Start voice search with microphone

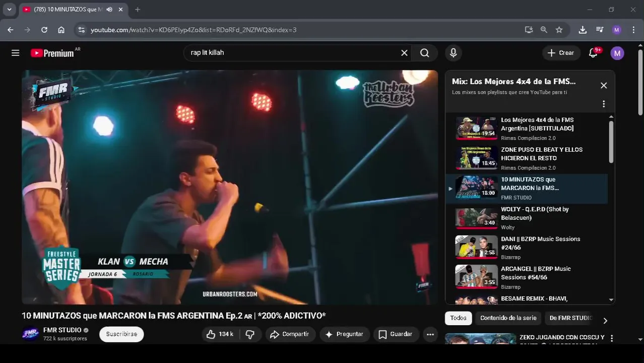(x=454, y=53)
